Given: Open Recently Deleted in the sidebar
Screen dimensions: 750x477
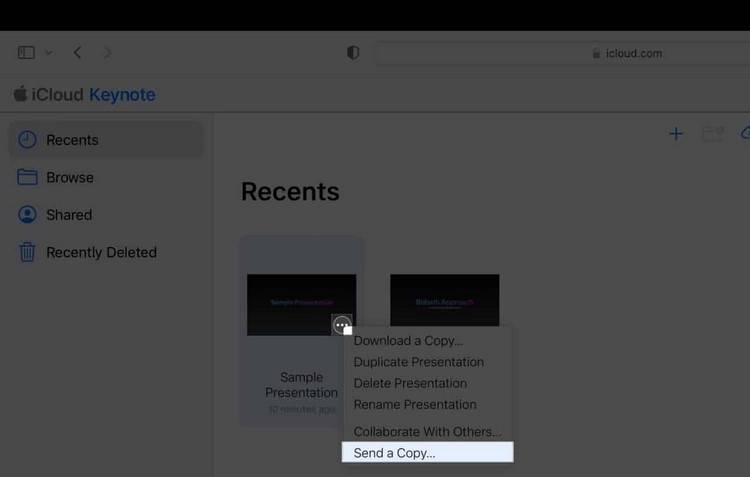Looking at the screenshot, I should 106,252.
